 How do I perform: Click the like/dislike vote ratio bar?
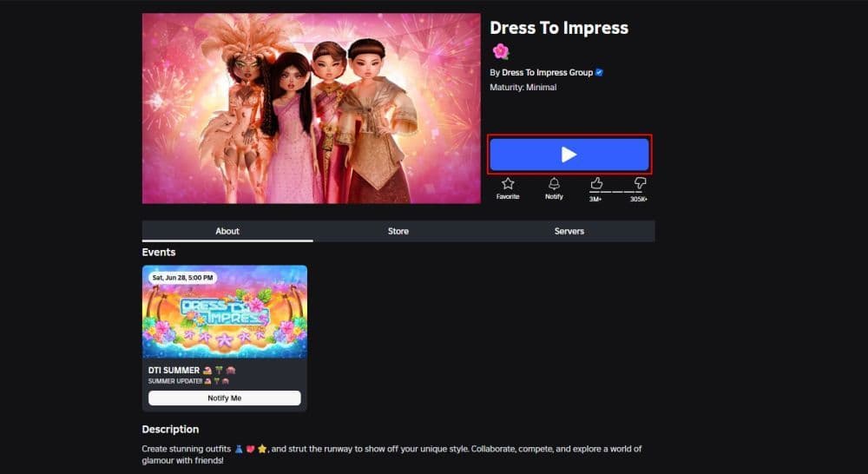click(x=618, y=192)
